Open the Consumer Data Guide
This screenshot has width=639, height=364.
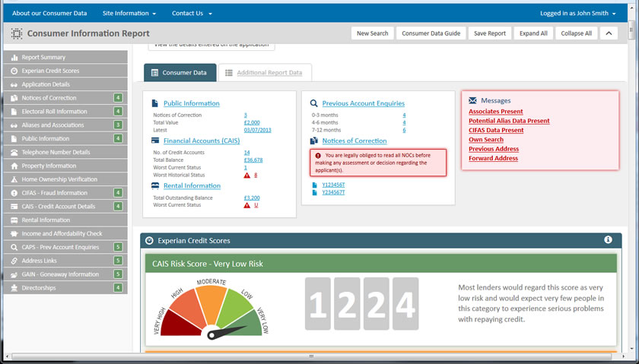coord(431,33)
